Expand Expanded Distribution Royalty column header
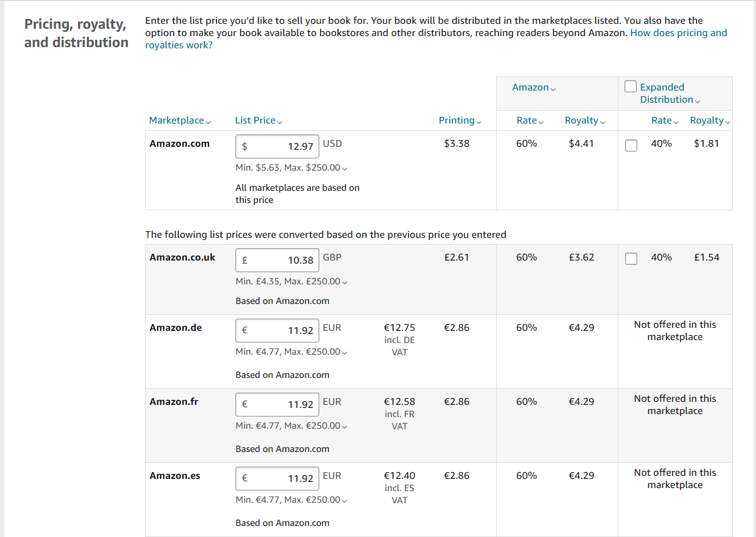 710,120
